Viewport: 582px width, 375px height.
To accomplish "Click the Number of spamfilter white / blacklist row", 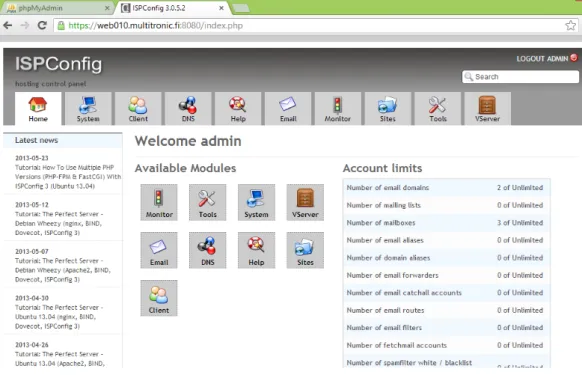I will [x=447, y=361].
